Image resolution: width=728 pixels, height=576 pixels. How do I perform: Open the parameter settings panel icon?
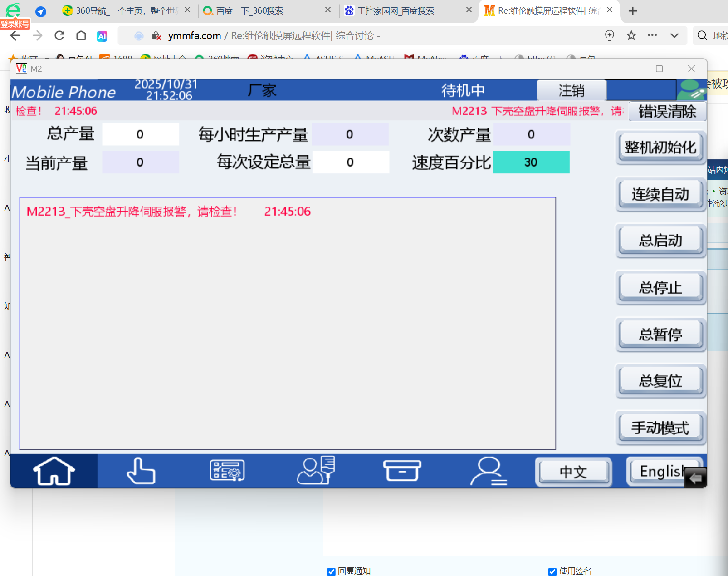pos(227,471)
